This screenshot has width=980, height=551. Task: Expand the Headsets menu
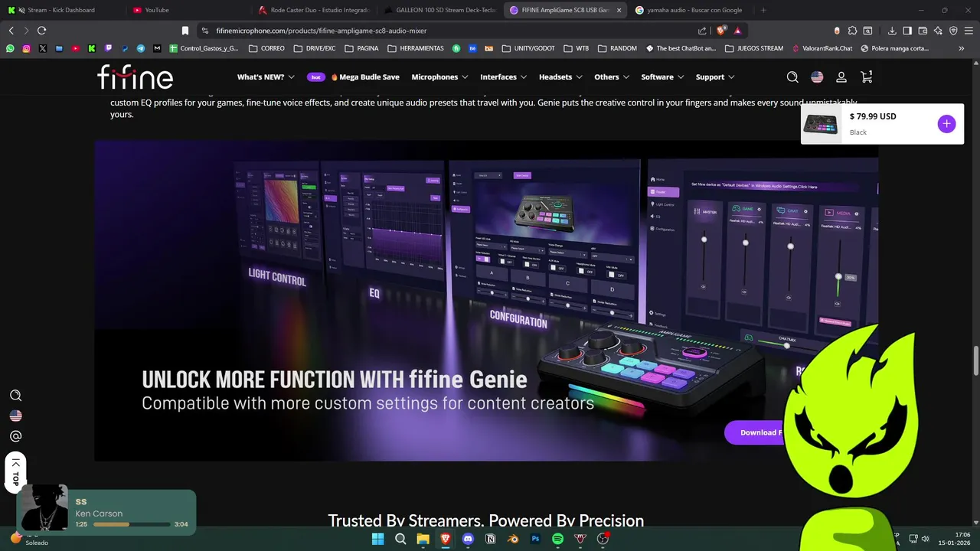(560, 77)
